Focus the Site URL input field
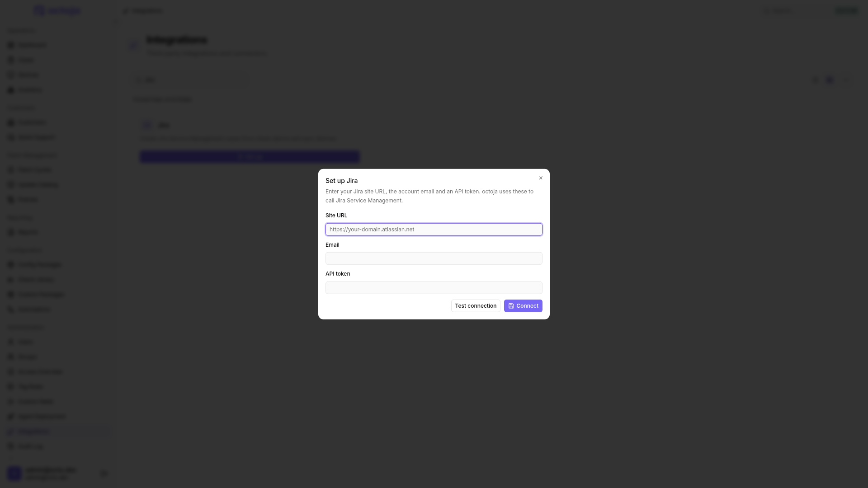Viewport: 868px width, 488px height. [434, 230]
